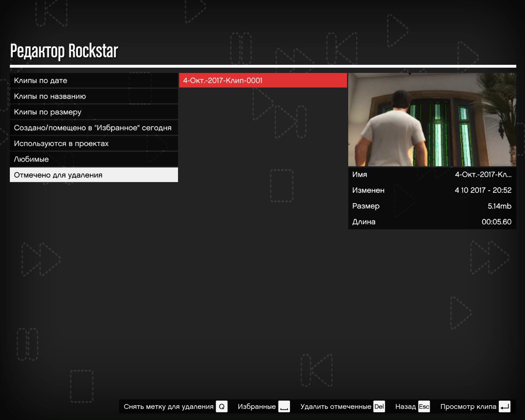Go back via 'Назад' label
This screenshot has height=420, width=525.
[406, 406]
